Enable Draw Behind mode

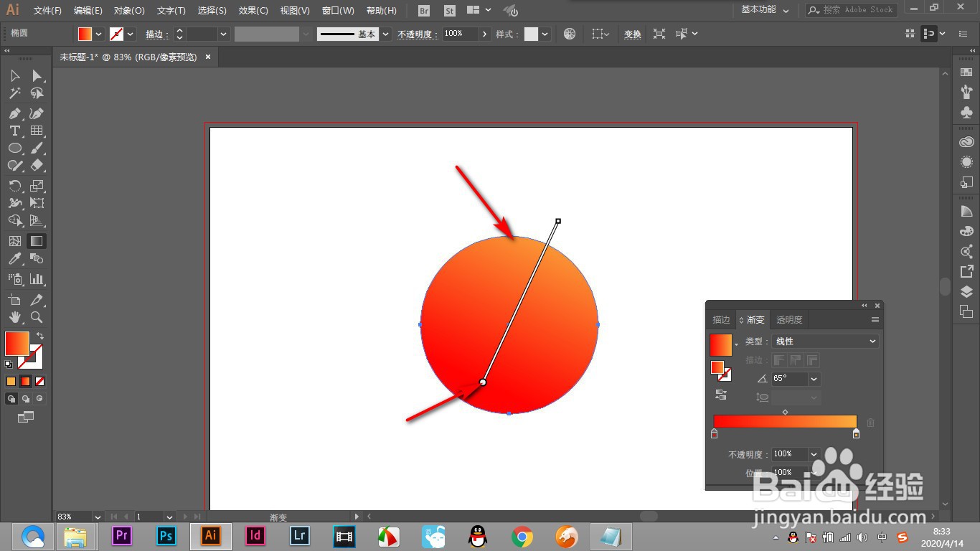(x=26, y=399)
